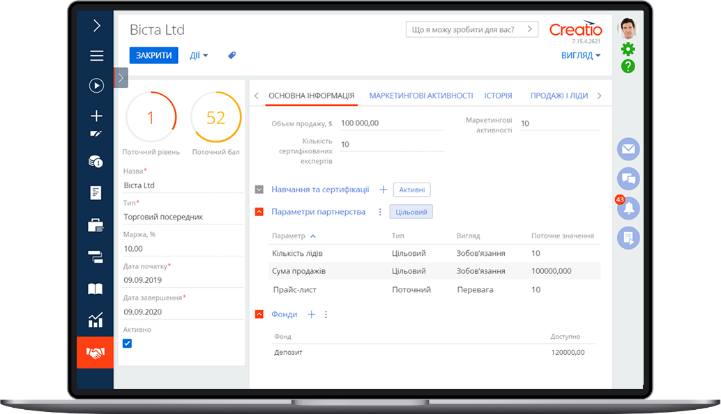Click the Маркетингові активності field

[x=560, y=123]
